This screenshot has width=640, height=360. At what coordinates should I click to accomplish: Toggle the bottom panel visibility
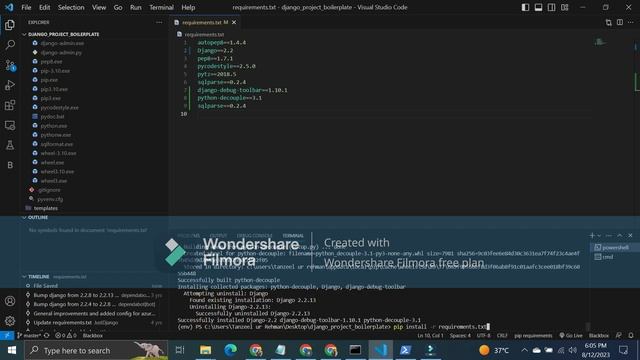[538, 7]
